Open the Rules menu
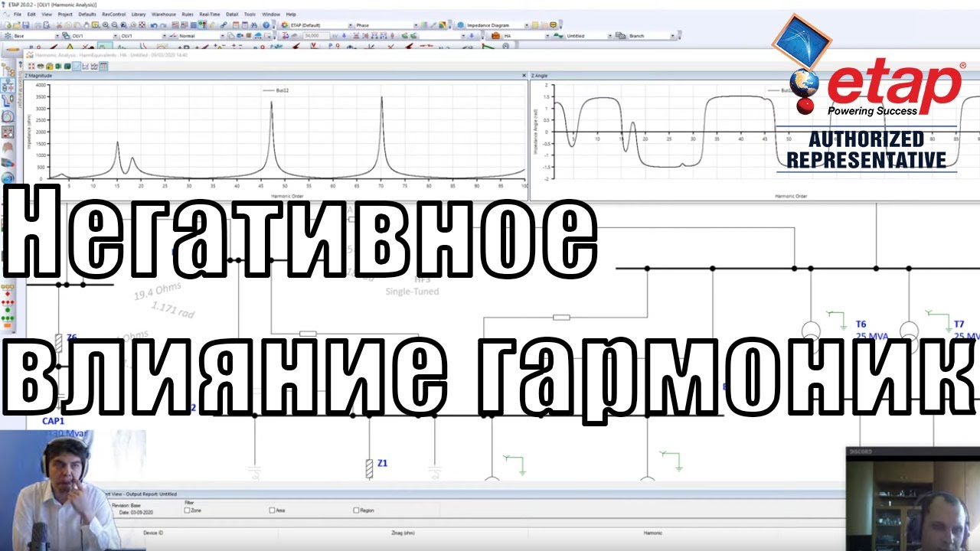Screen dimensions: 980x551 pos(188,14)
